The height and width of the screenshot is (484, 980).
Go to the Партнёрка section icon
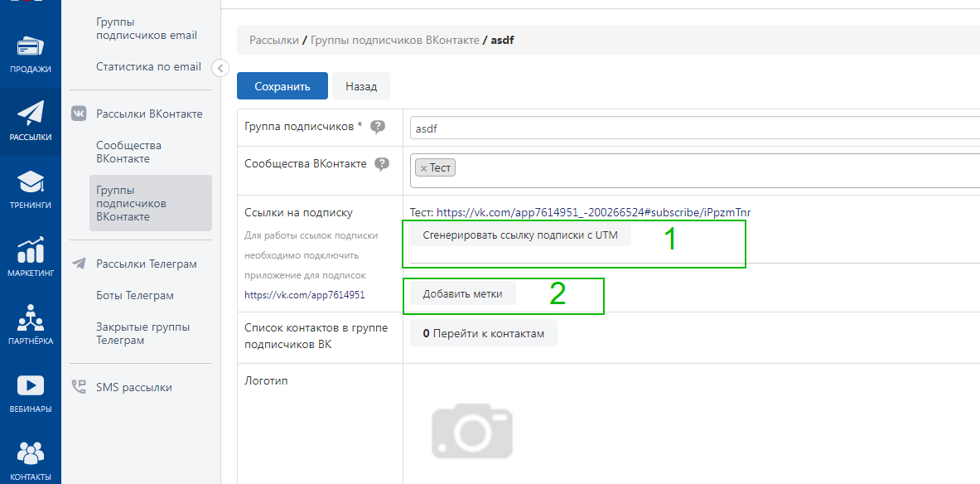pos(31,318)
